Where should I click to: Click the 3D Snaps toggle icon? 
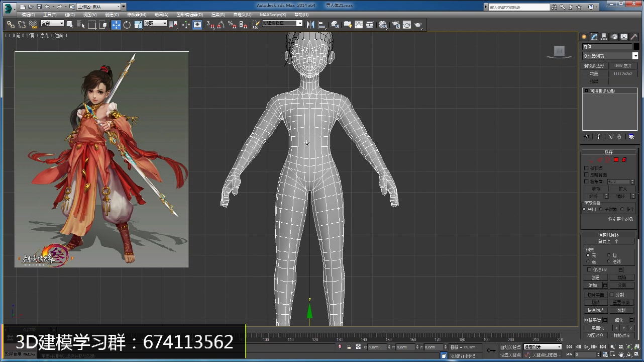click(211, 24)
